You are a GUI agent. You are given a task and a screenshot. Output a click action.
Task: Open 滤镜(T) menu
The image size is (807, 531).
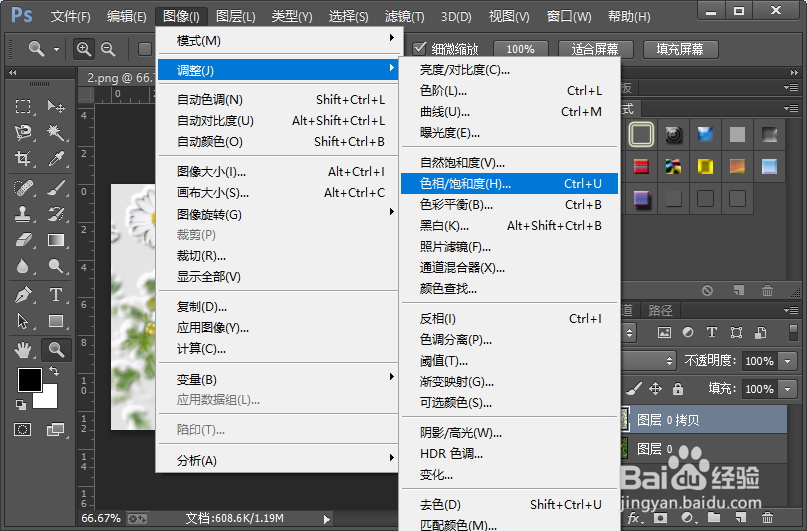point(405,17)
